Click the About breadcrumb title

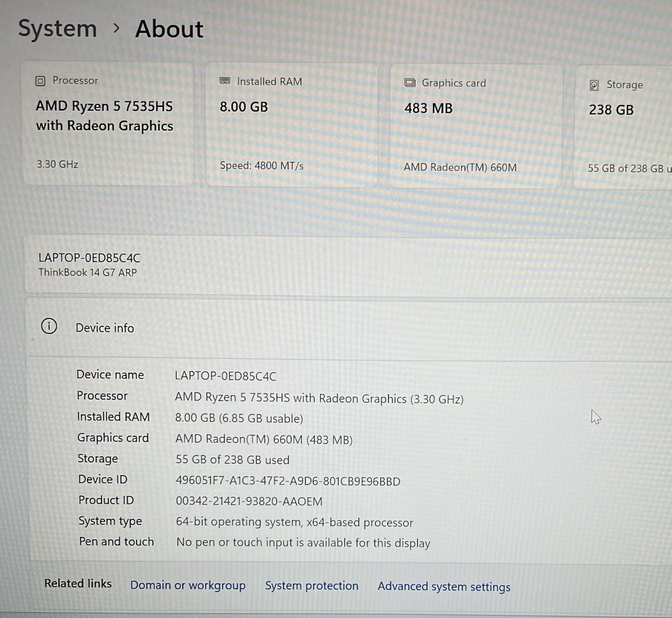pos(169,29)
